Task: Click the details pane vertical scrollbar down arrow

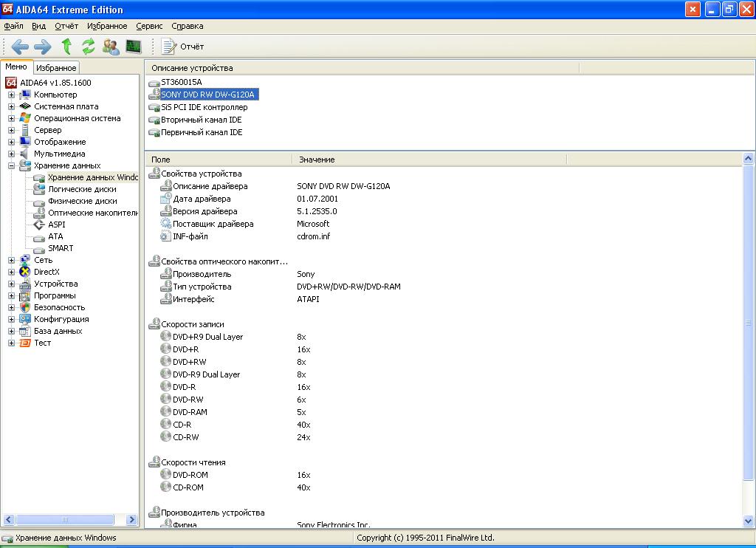Action: [749, 521]
